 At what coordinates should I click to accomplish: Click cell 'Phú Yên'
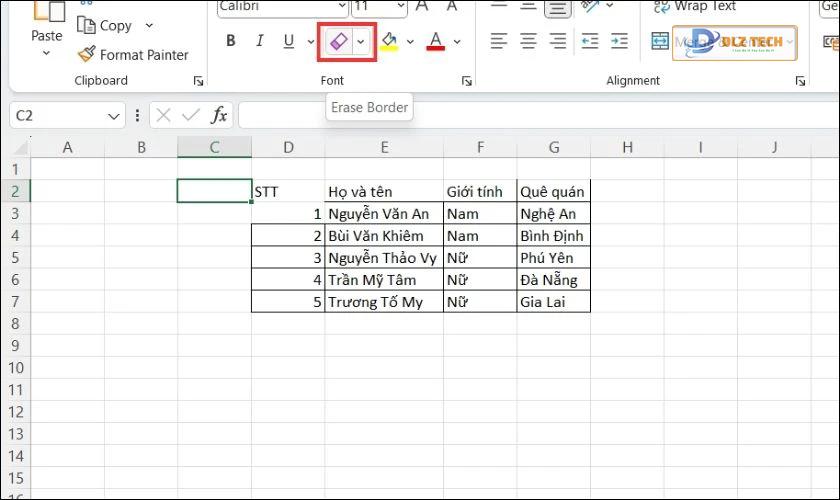click(x=553, y=258)
